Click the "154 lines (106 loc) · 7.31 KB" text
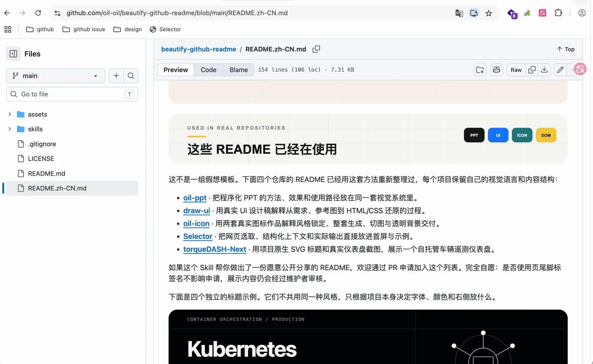The height and width of the screenshot is (364, 593). click(x=306, y=70)
